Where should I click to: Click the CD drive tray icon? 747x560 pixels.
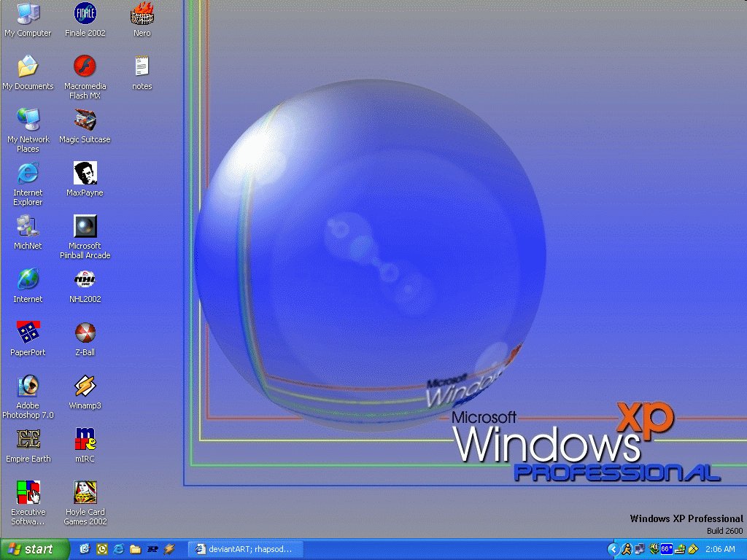680,549
